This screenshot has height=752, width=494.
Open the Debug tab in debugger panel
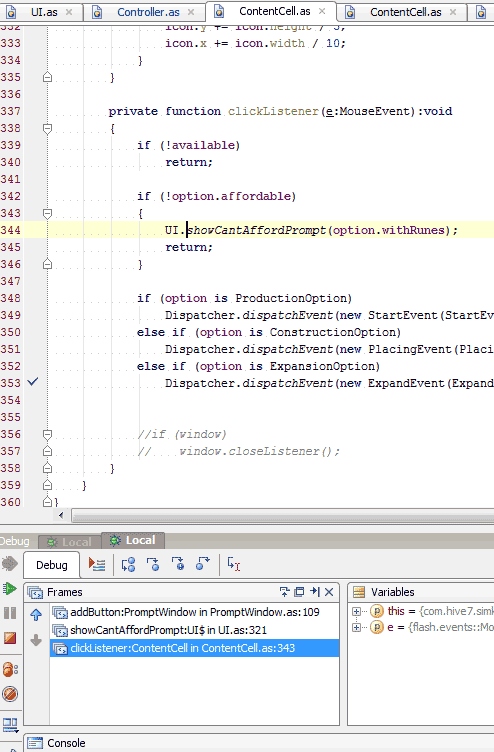pos(52,565)
